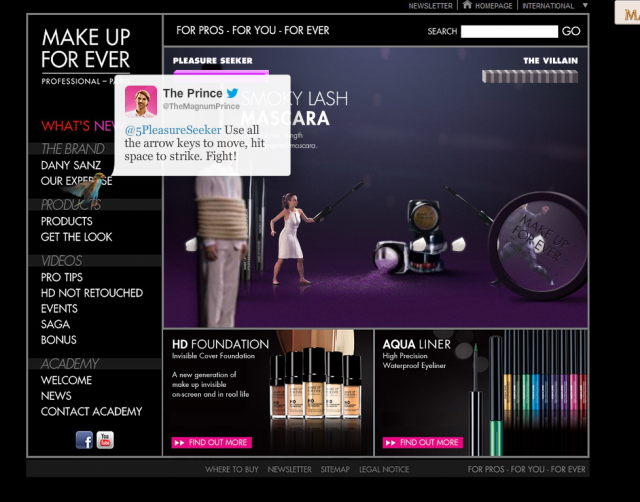
Task: Click into the Search text field
Action: pyautogui.click(x=509, y=32)
